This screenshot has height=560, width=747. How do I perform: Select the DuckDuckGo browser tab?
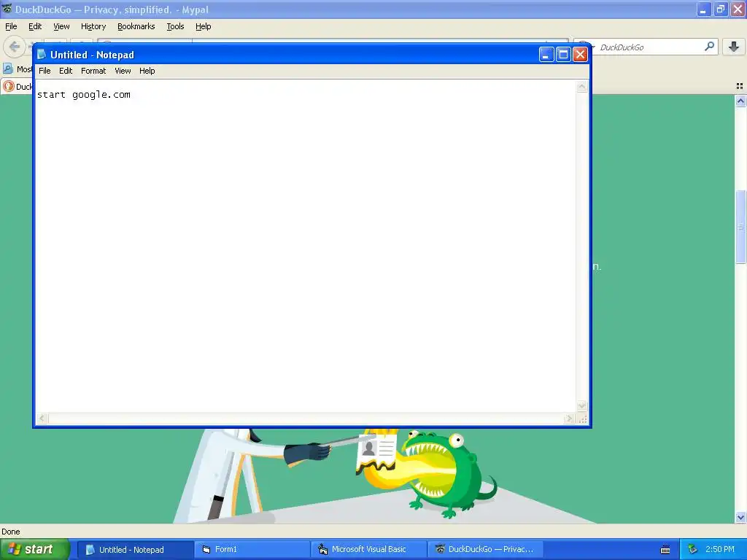(x=18, y=87)
